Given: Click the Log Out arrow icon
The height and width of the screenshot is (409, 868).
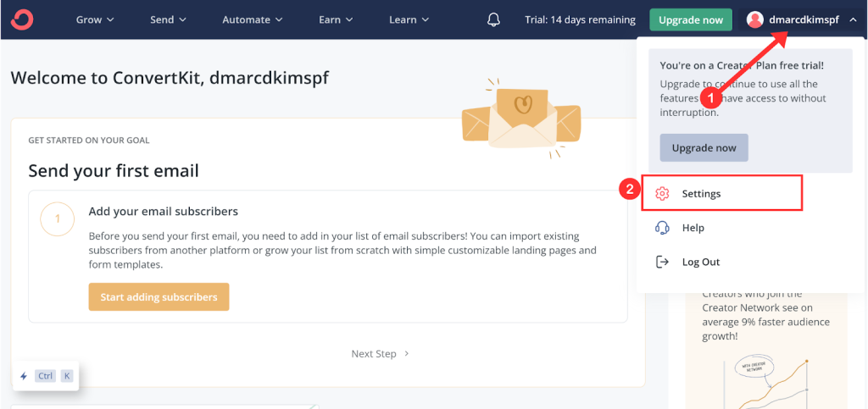Looking at the screenshot, I should click(x=663, y=262).
